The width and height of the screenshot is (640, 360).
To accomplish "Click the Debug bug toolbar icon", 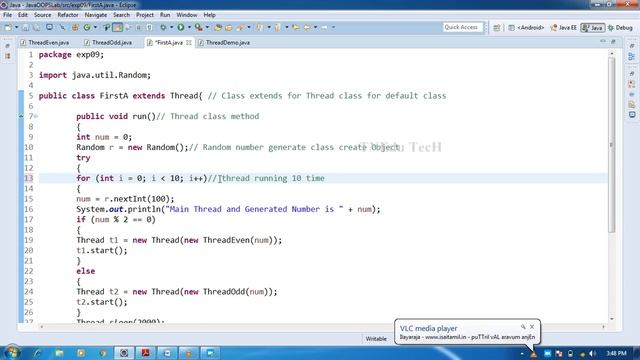I will pyautogui.click(x=163, y=27).
